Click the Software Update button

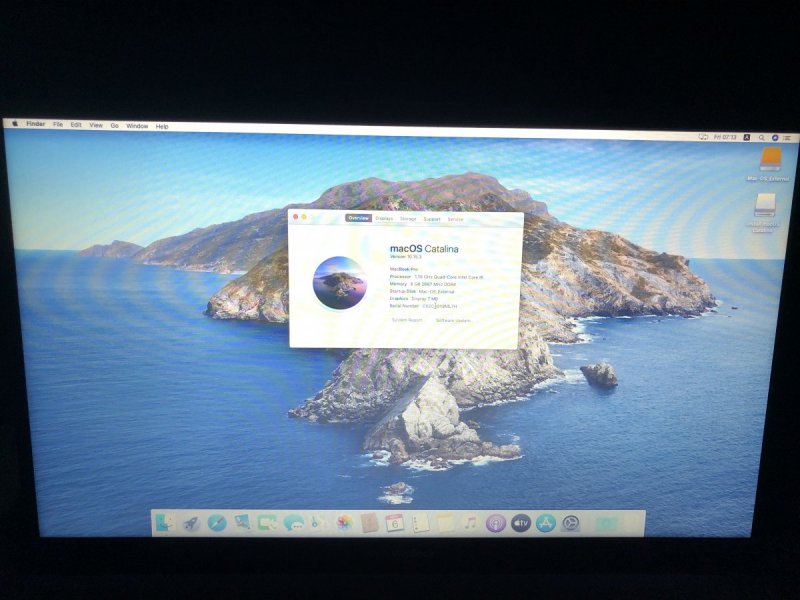point(453,320)
